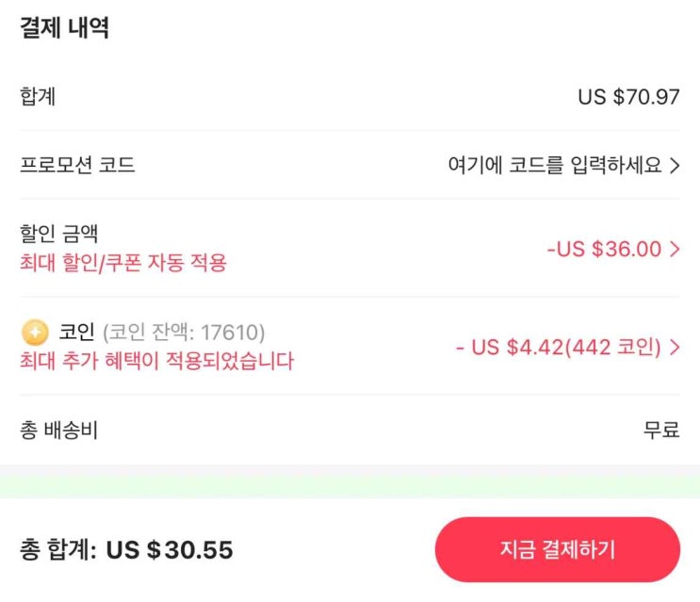Click the '최대 추가 혜택이 적용되었습니다' notice
Viewport: 700px width, 602px height.
pyautogui.click(x=156, y=361)
